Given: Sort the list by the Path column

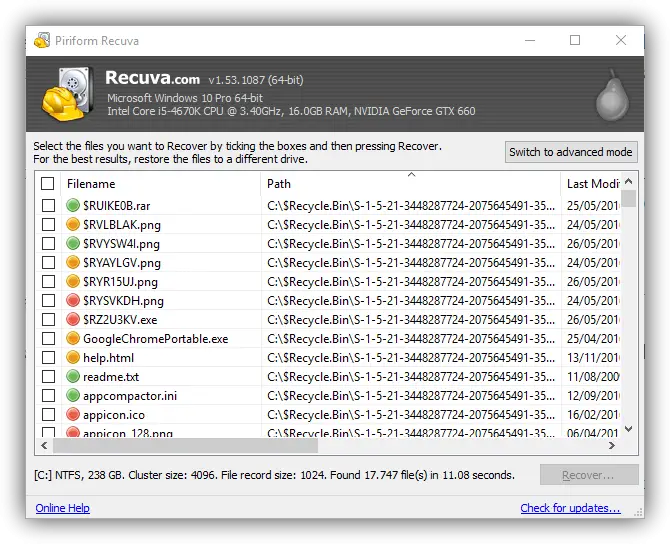Looking at the screenshot, I should (x=410, y=184).
